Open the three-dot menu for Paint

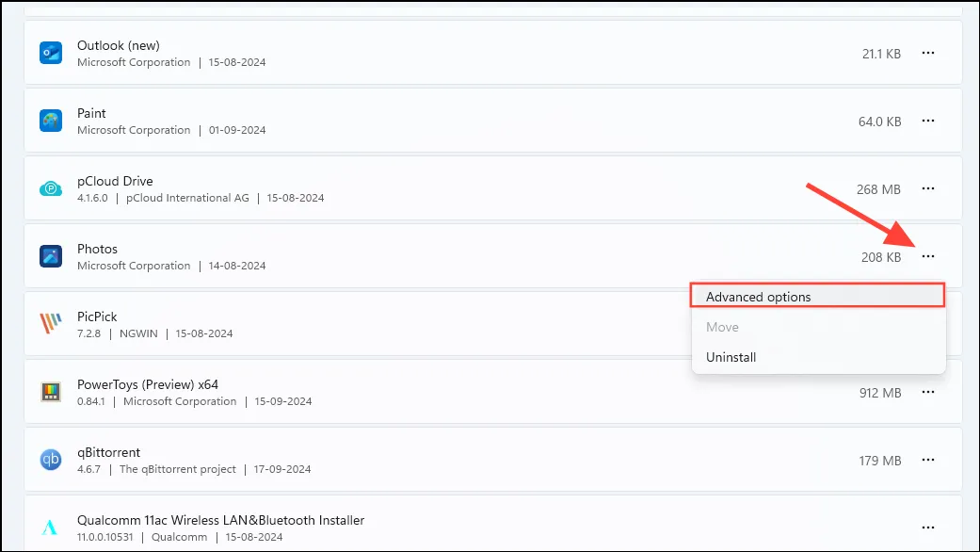pyautogui.click(x=928, y=121)
